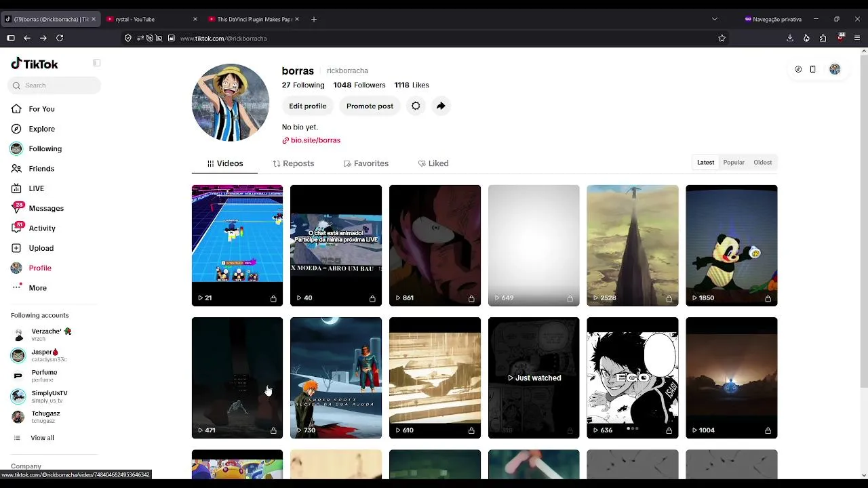Expand View all following accounts
Viewport: 868px width, 488px height.
pyautogui.click(x=42, y=438)
